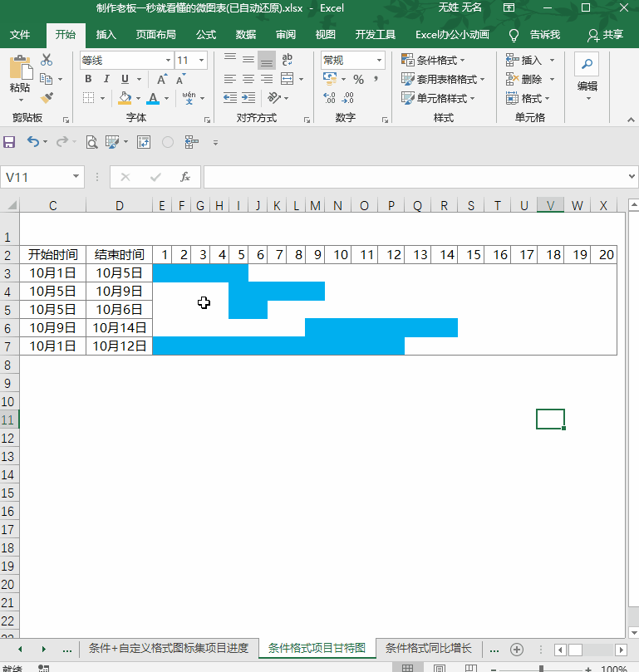Toggle Italic formatting
The image size is (639, 672).
(x=106, y=79)
